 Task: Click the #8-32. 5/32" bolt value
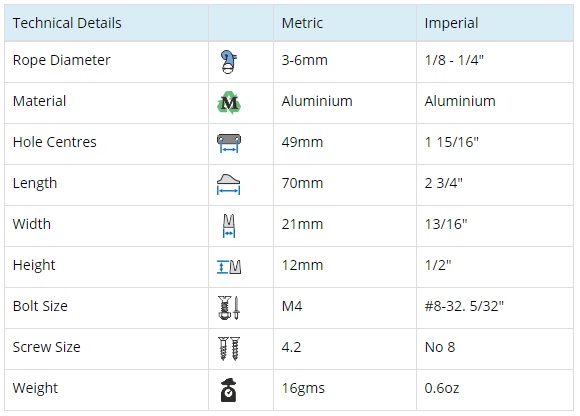(464, 306)
